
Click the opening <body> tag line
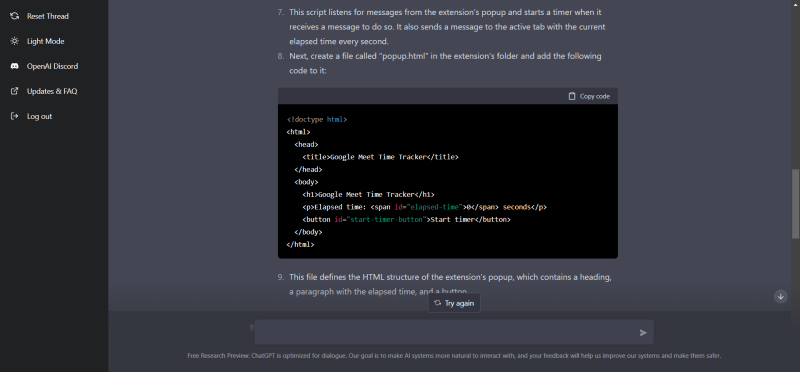click(306, 182)
